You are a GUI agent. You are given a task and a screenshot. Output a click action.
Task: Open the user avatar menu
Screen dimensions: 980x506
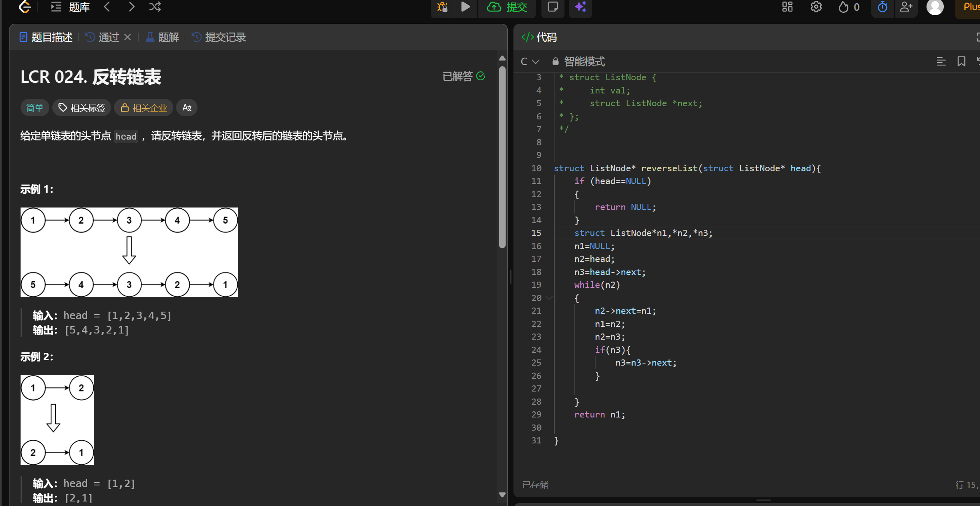(935, 7)
